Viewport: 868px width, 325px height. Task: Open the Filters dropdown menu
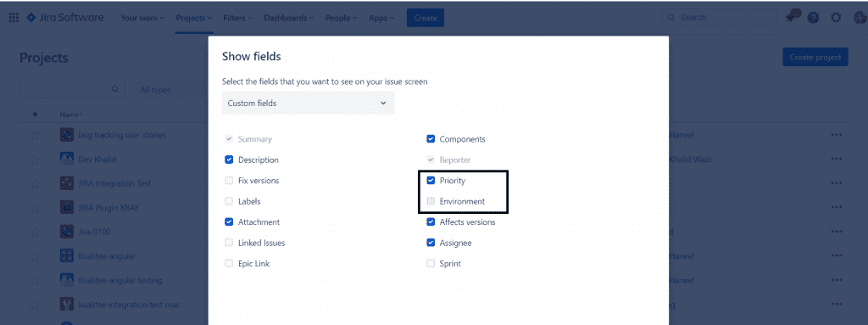click(x=238, y=18)
